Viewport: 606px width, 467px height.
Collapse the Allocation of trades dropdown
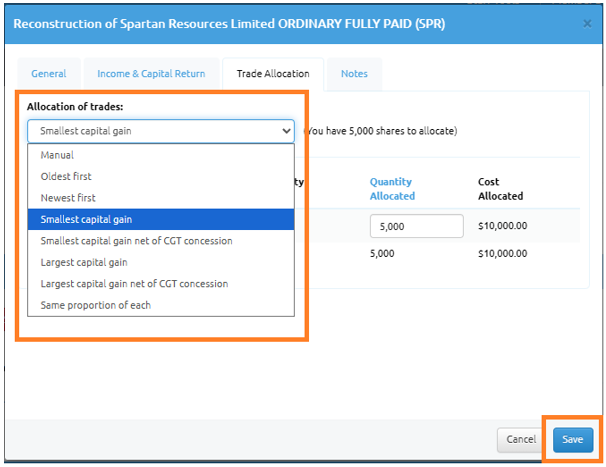click(161, 130)
